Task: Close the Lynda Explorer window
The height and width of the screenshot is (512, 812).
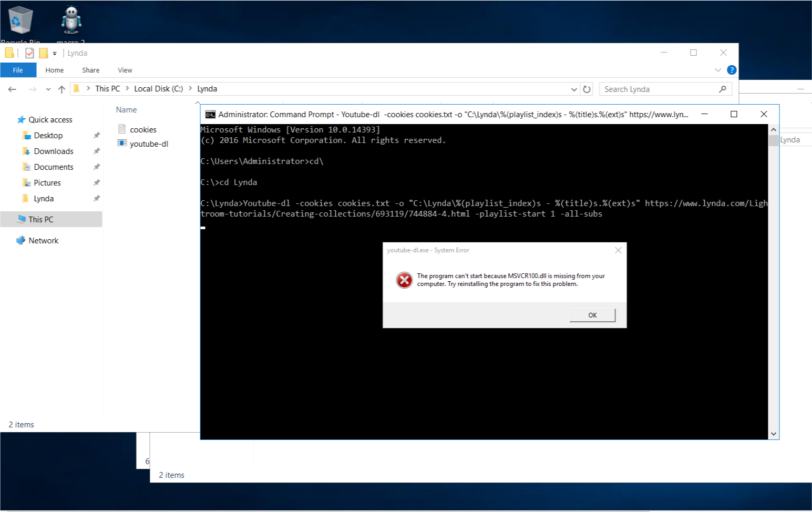Action: coord(724,53)
